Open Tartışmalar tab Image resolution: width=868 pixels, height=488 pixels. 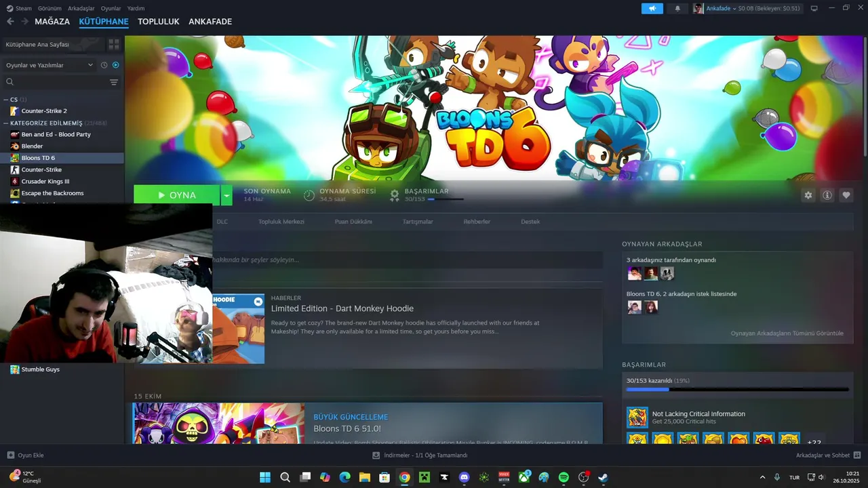(x=418, y=222)
